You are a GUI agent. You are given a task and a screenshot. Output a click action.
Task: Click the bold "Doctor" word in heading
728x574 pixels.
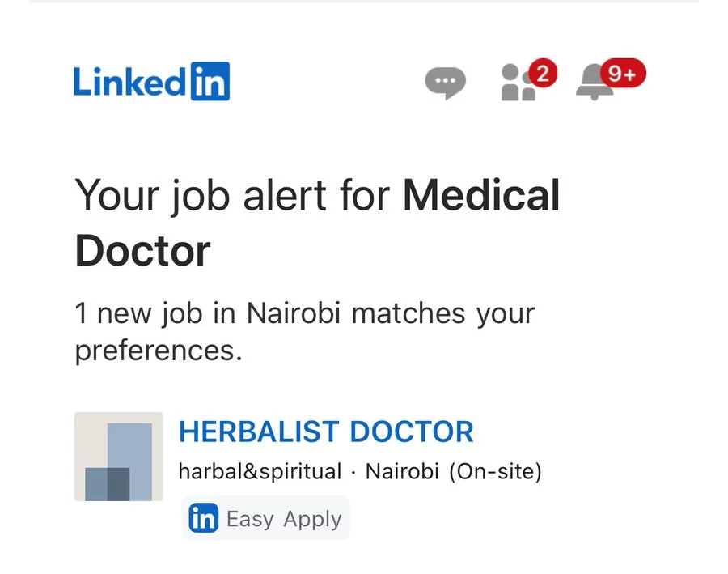click(142, 251)
